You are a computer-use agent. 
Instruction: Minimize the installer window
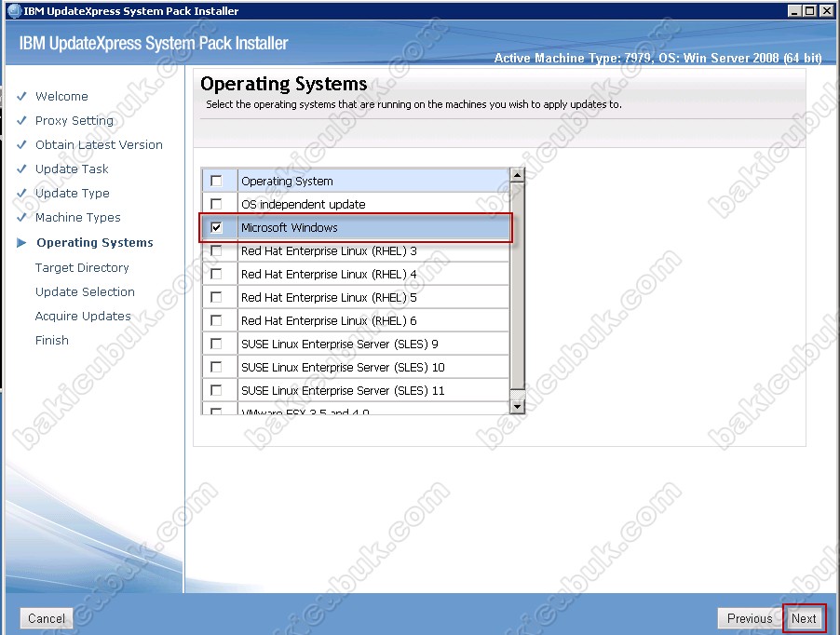pyautogui.click(x=794, y=11)
